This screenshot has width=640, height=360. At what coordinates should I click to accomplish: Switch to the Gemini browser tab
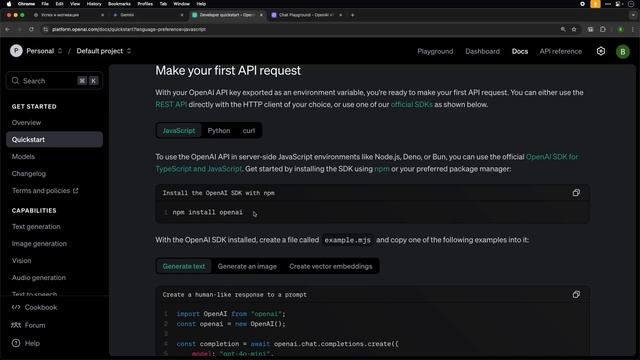pos(148,15)
